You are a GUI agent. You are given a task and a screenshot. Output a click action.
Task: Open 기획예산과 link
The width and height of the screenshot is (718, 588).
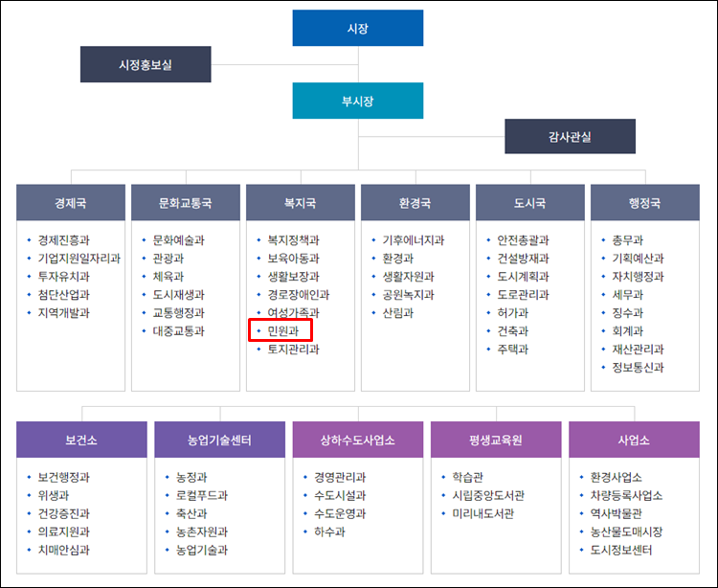pos(639,259)
